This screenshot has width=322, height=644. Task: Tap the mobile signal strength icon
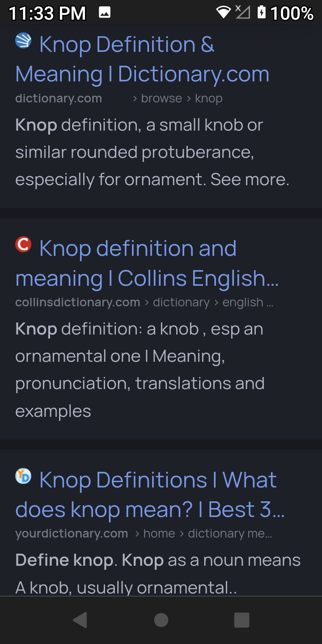tap(242, 13)
